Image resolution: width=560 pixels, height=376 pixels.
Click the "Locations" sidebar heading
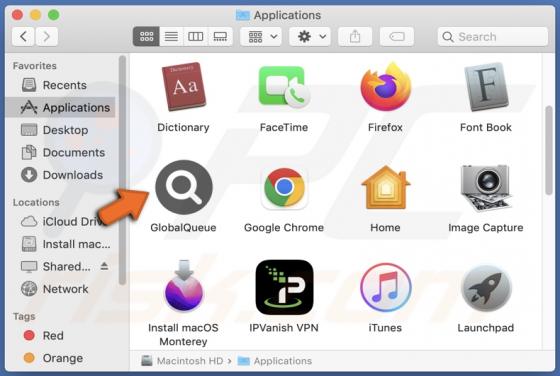point(36,202)
